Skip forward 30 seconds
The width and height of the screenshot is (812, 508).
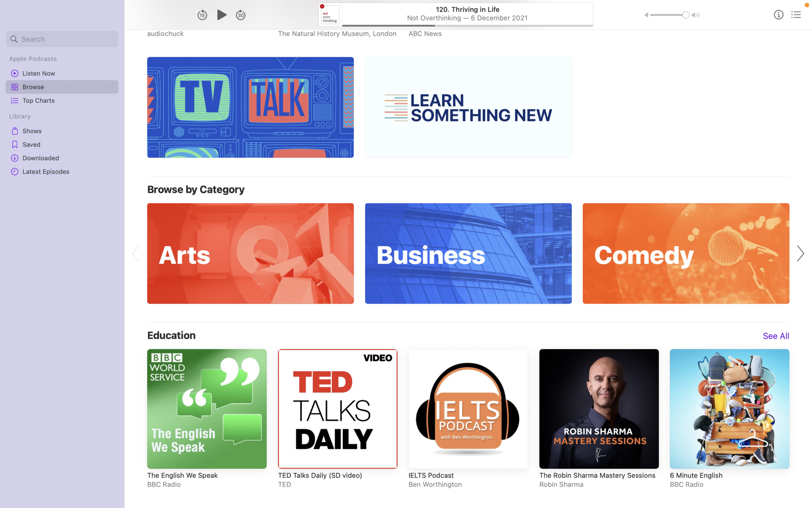tap(241, 15)
